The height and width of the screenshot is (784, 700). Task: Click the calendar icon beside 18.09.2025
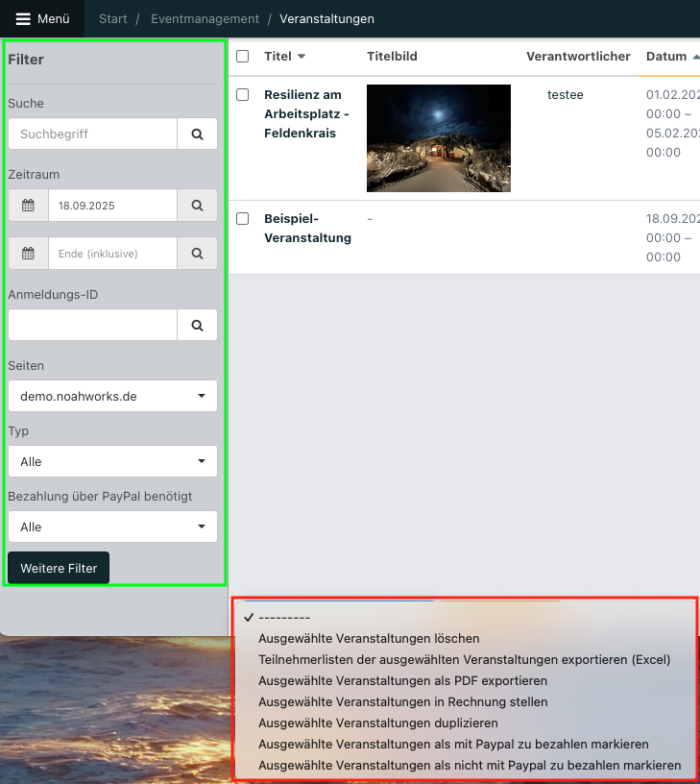click(29, 206)
